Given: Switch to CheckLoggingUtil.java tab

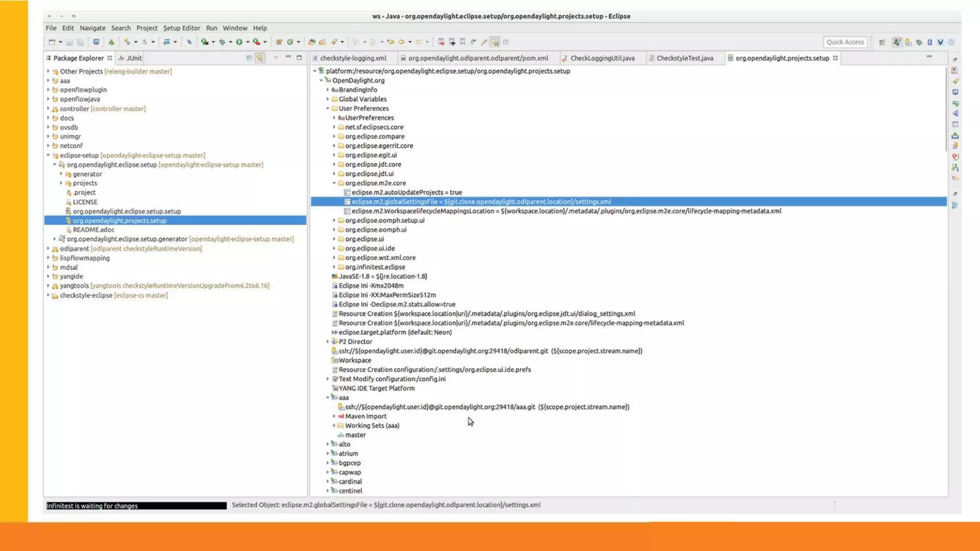Looking at the screenshot, I should pyautogui.click(x=602, y=58).
